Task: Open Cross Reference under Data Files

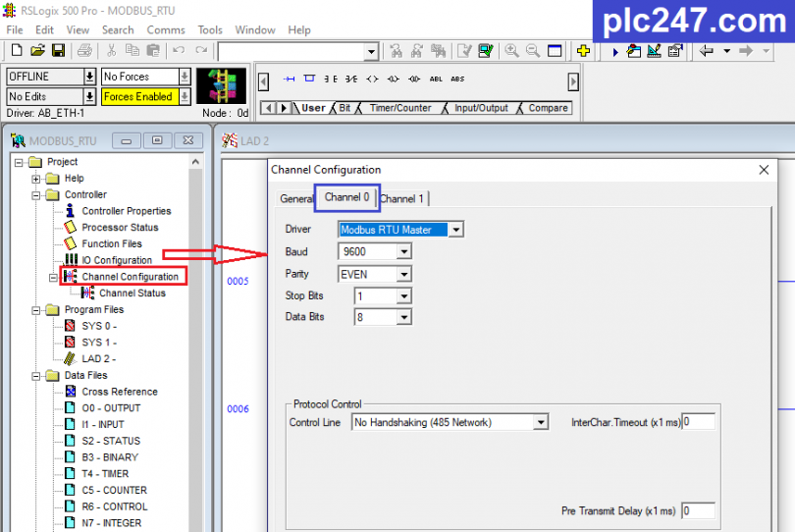Action: pyautogui.click(x=119, y=392)
